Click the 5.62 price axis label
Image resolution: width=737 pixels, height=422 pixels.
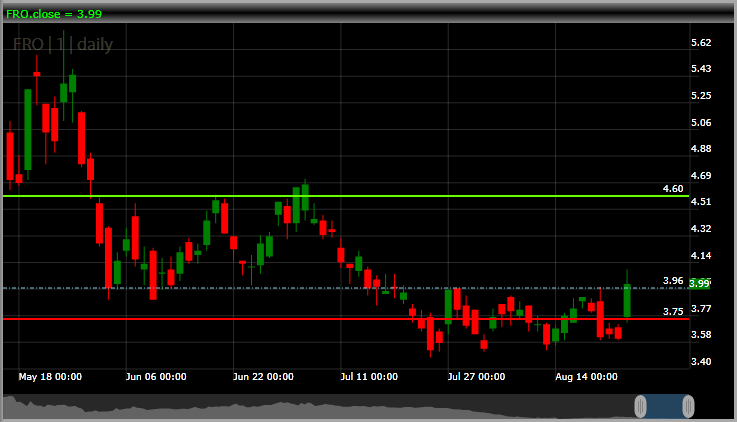click(x=701, y=42)
